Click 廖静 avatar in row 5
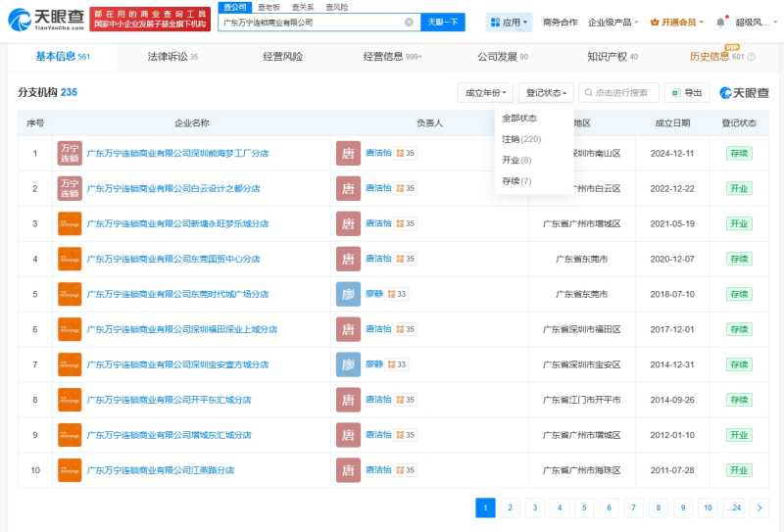Viewport: 784px width, 532px height. coord(348,294)
